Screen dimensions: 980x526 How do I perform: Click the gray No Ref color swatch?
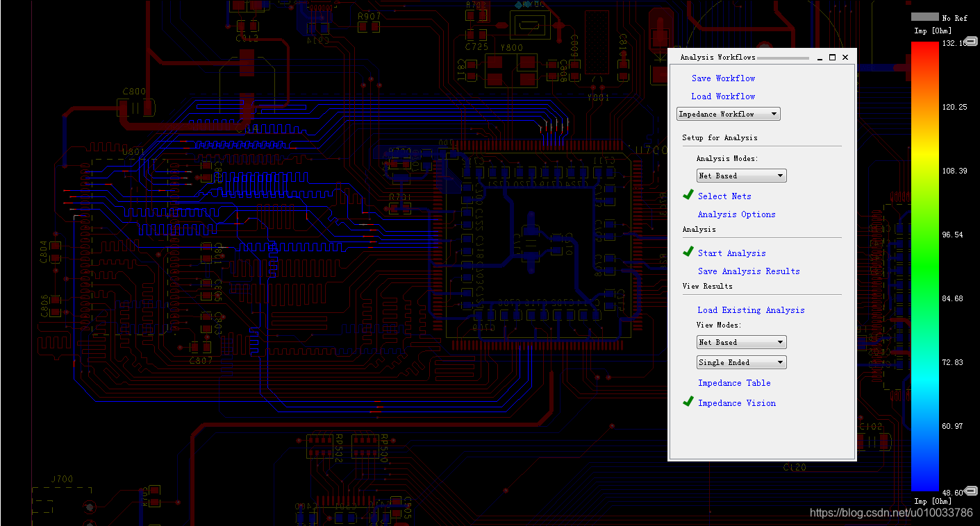point(924,17)
